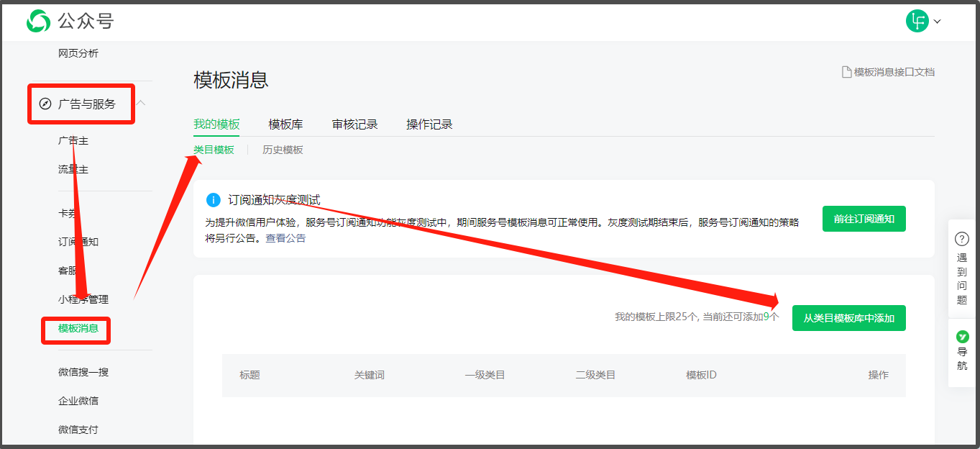Click the 二级类目 column header
980x449 pixels.
[x=595, y=375]
